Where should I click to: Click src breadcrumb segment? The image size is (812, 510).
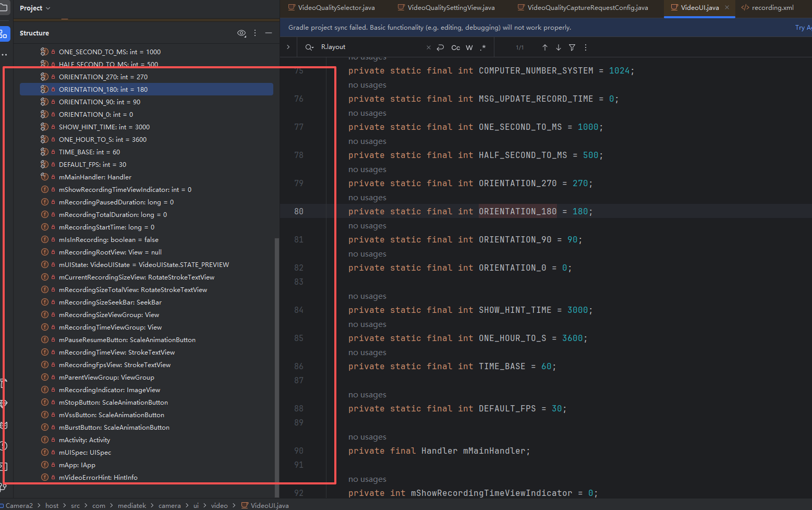(x=76, y=505)
